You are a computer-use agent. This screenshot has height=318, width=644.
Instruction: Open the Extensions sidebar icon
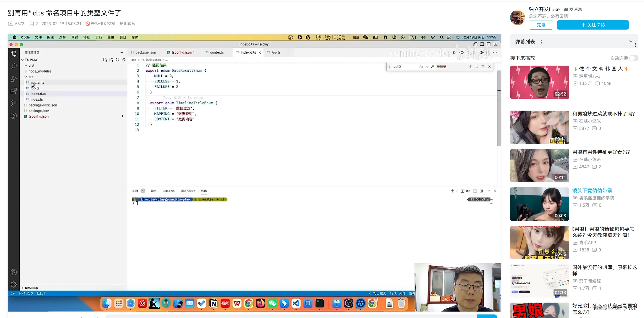[14, 91]
